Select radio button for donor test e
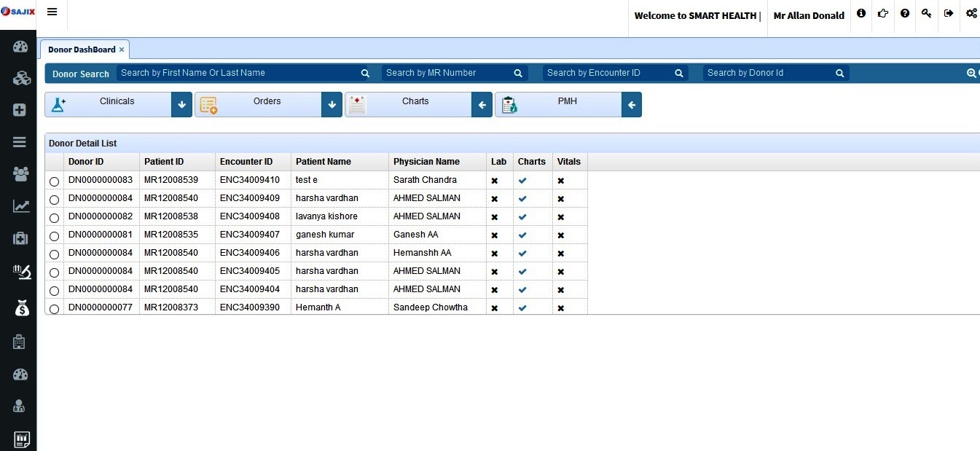Screen dimensions: 980x451 coord(54,181)
